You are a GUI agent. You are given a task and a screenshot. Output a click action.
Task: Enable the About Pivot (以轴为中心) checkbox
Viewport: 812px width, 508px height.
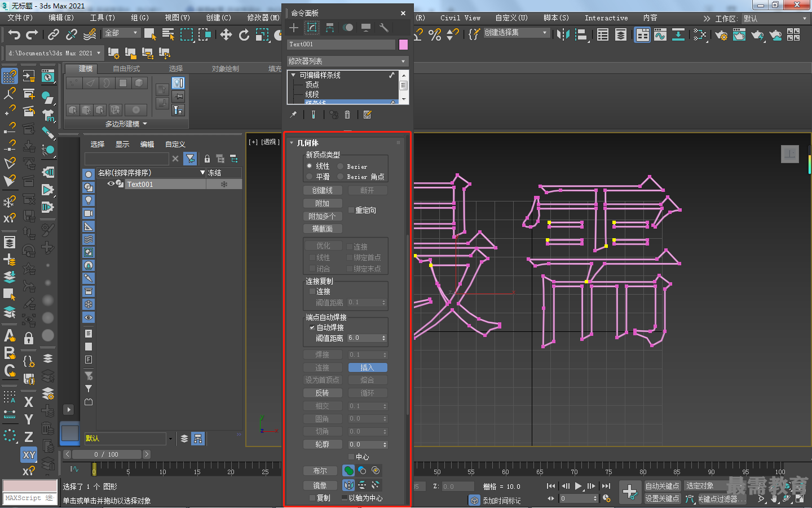[345, 498]
